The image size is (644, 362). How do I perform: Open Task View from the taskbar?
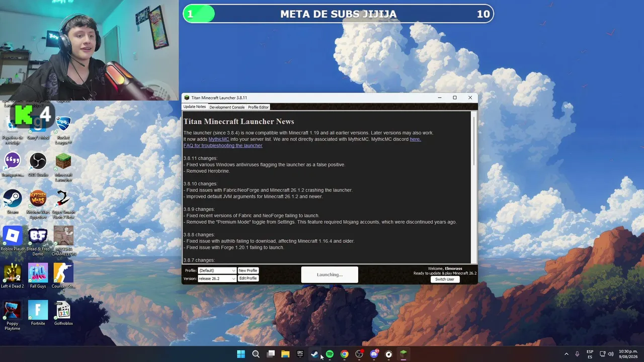pos(271,354)
